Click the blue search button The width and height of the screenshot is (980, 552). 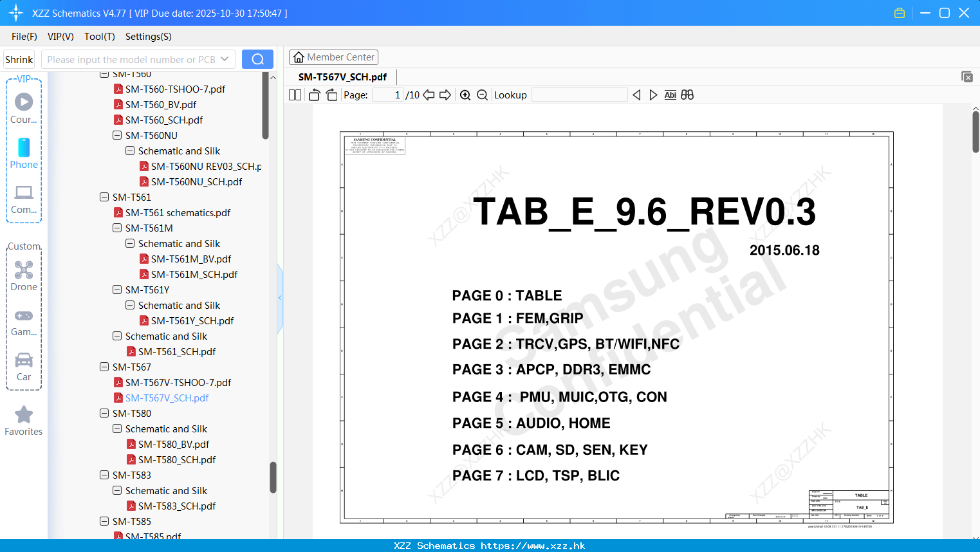pos(257,59)
